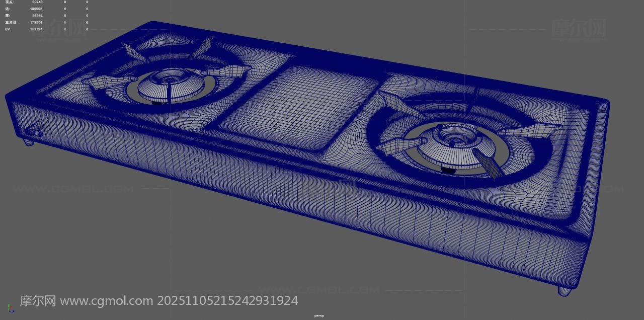Select the 顶点 vertex count value 90749
The width and height of the screenshot is (644, 320).
click(x=37, y=2)
